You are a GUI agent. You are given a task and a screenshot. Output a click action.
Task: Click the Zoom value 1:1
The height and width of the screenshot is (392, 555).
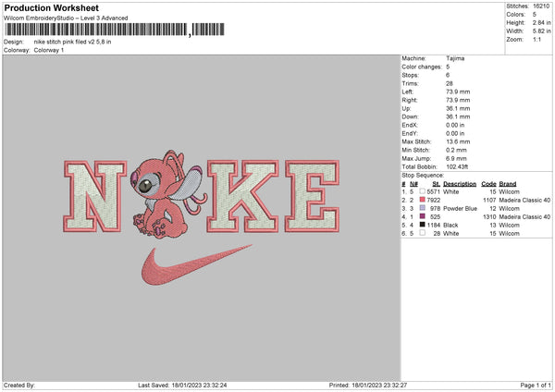click(536, 39)
